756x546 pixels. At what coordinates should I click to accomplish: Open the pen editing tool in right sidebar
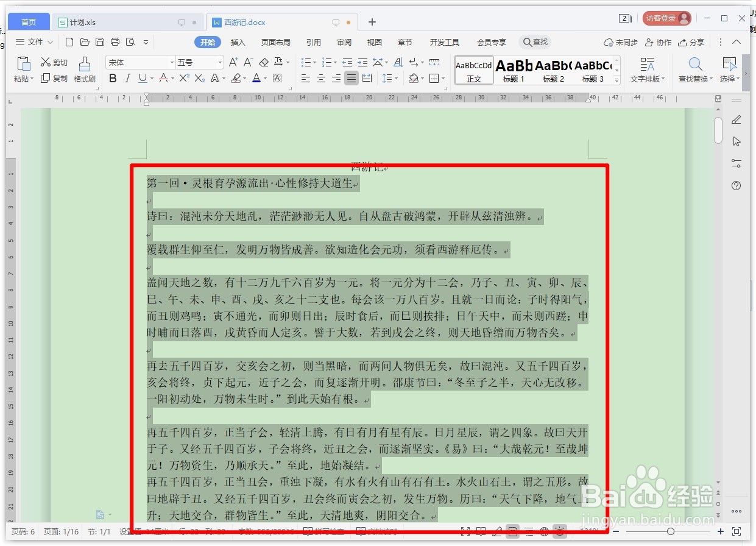click(737, 119)
